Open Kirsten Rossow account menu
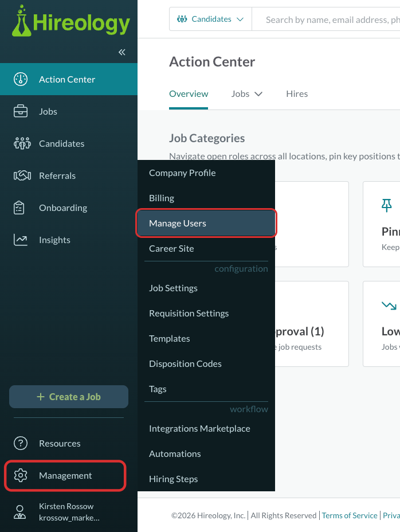The height and width of the screenshot is (532, 400). coord(69,512)
